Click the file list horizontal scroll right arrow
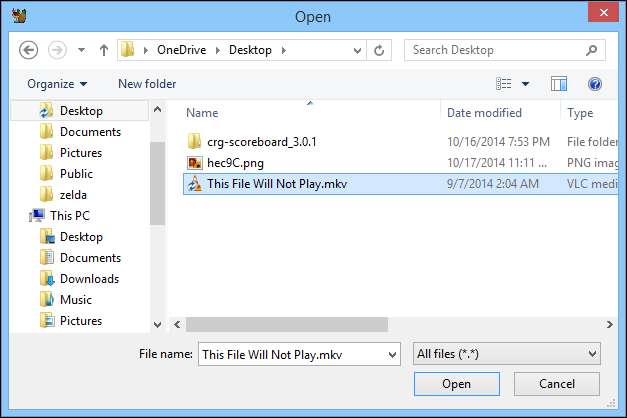Viewport: 627px width, 418px height. pos(609,324)
